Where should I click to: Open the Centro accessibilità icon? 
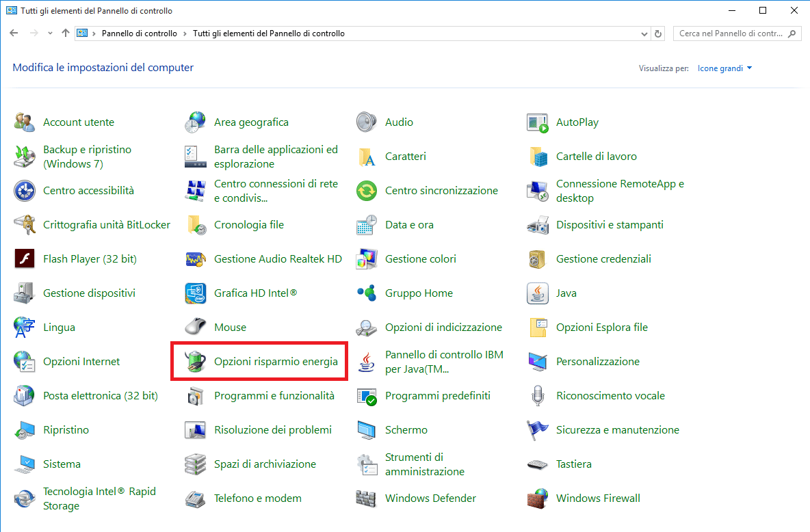(x=24, y=191)
